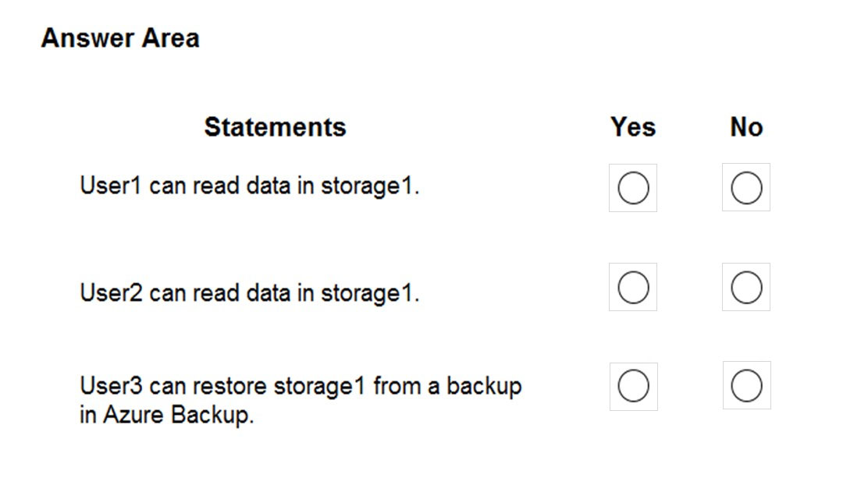Click the text 'in Azure Backup.'
This screenshot has width=868, height=478.
point(166,415)
